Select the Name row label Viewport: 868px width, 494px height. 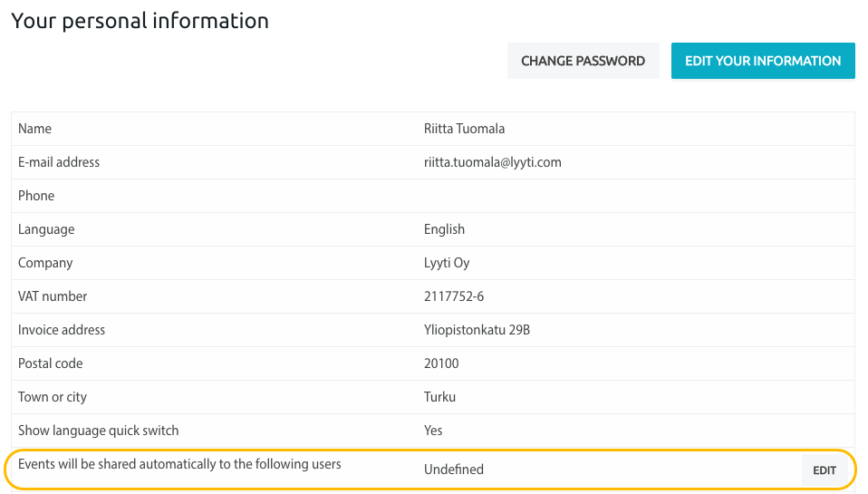34,129
